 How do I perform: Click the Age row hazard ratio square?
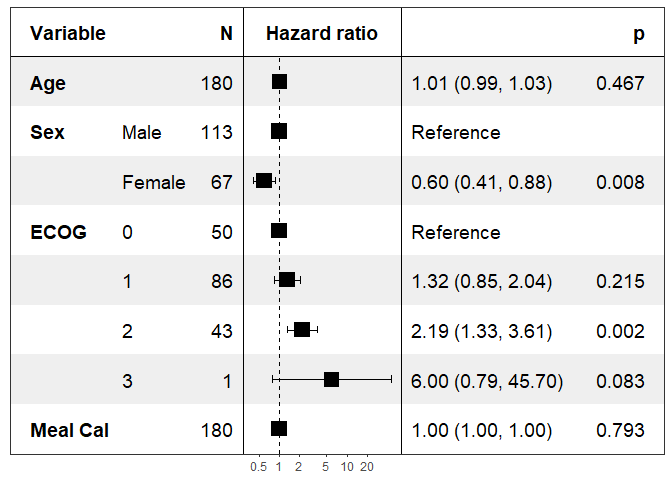[279, 82]
